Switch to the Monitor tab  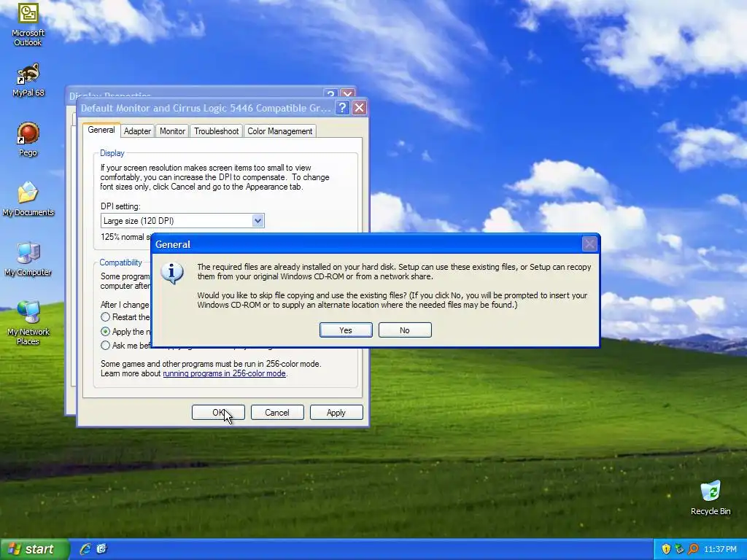[172, 131]
